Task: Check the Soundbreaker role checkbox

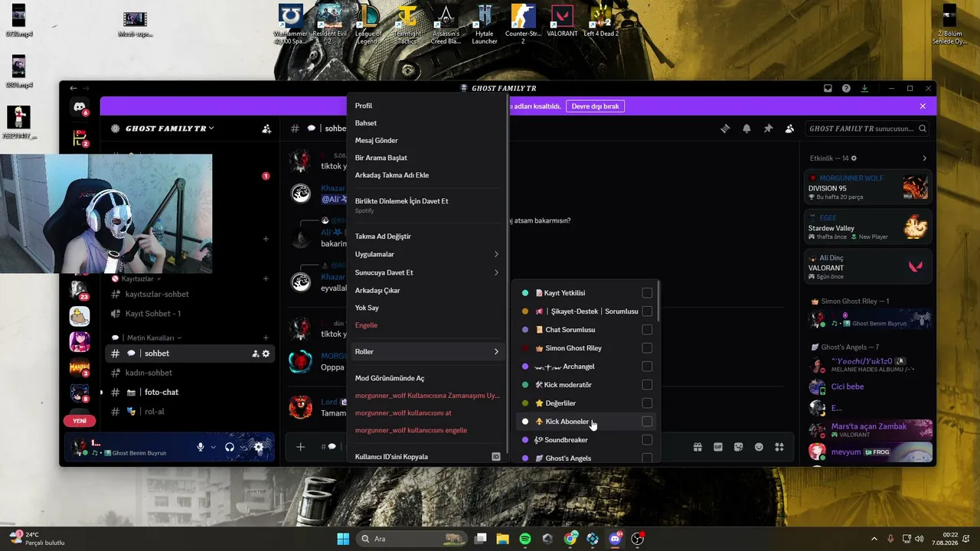Action: coord(647,440)
